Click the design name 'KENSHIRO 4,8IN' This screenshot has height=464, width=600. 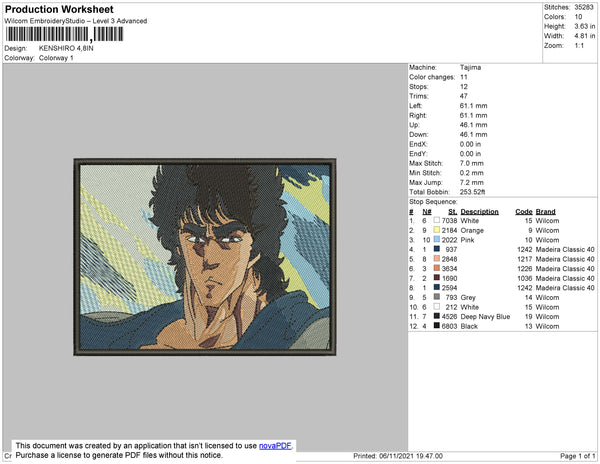(x=66, y=48)
